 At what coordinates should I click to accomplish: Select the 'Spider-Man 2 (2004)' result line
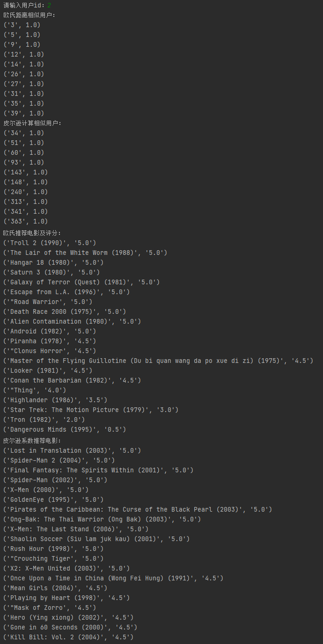tap(59, 460)
